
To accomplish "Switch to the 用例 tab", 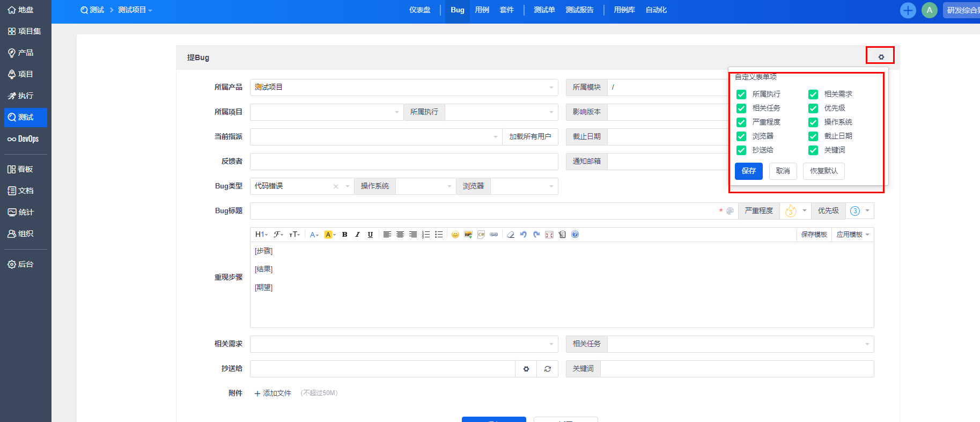I will click(x=482, y=10).
